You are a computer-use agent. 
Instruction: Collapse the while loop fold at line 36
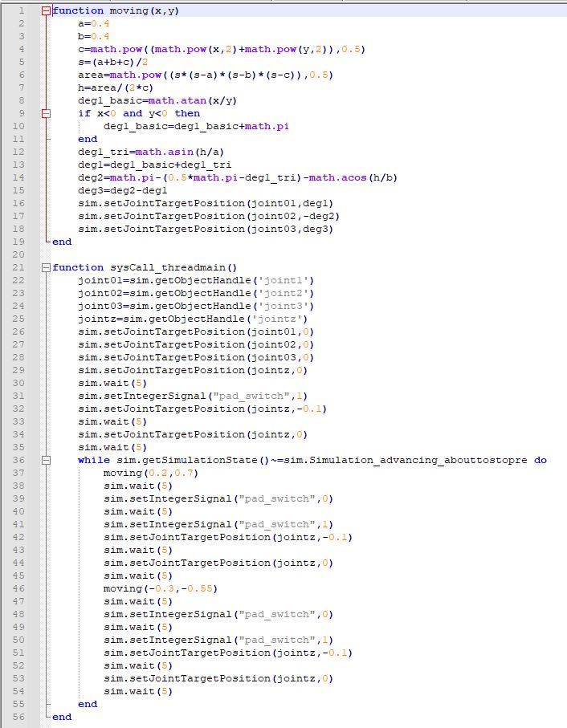tap(46, 460)
